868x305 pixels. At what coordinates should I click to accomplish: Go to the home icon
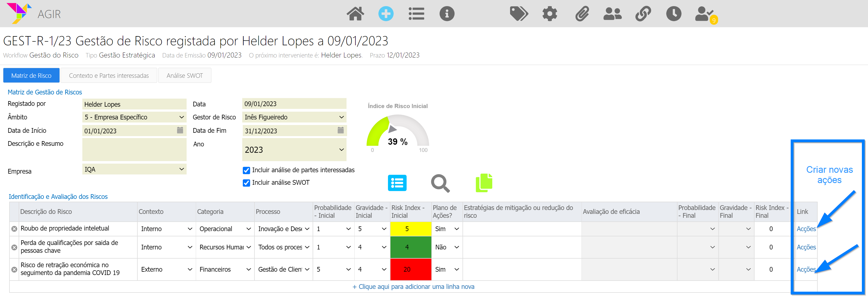(x=355, y=14)
